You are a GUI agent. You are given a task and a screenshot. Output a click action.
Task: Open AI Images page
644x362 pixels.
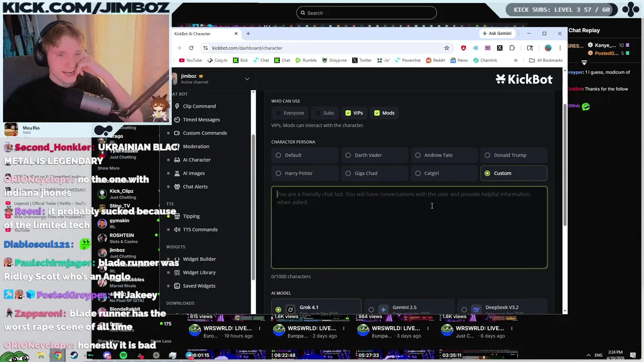pos(190,173)
